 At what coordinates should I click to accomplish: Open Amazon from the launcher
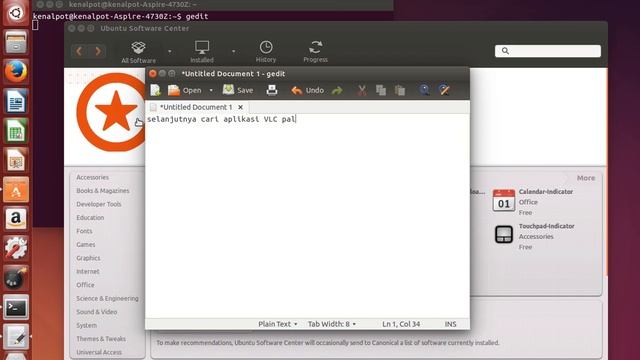coord(16,219)
